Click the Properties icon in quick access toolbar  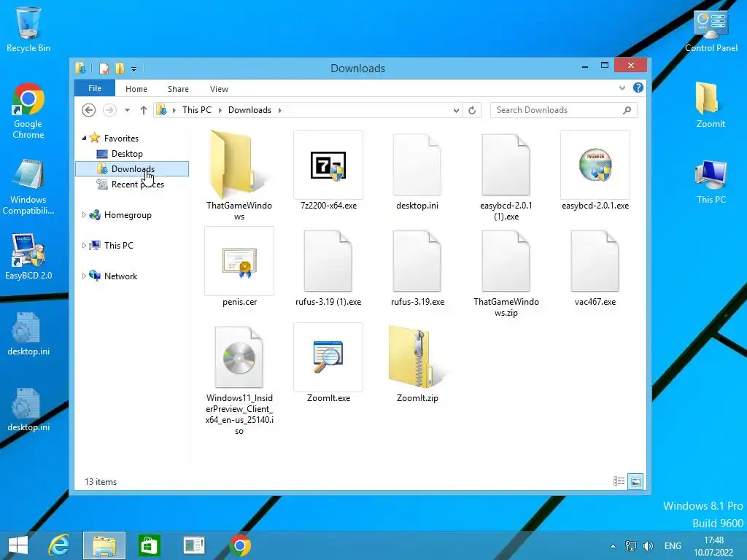coord(104,69)
